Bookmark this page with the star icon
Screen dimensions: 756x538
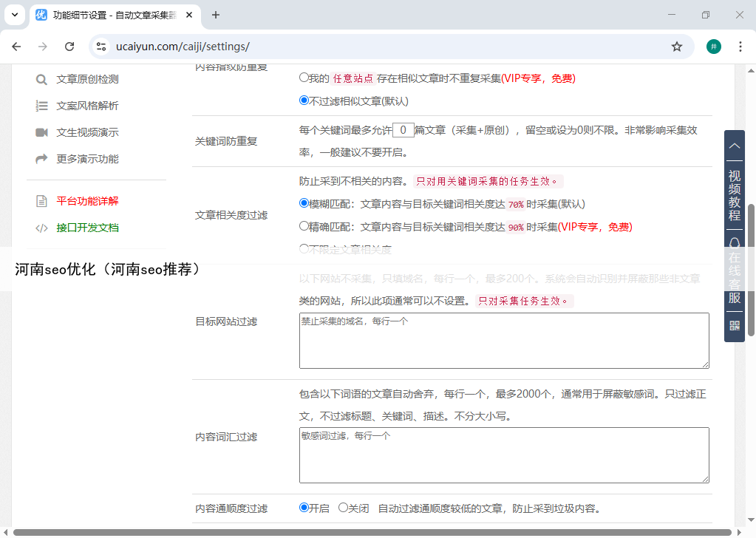click(x=676, y=47)
